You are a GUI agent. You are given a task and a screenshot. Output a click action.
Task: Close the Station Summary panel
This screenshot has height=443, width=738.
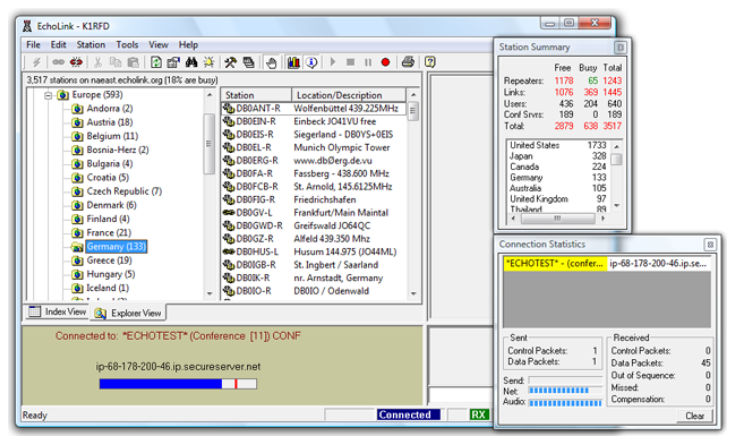pyautogui.click(x=620, y=47)
